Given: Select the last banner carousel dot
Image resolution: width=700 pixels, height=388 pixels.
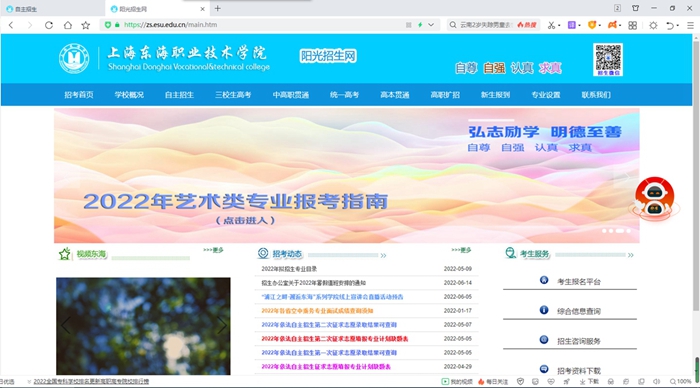Looking at the screenshot, I should [x=629, y=231].
